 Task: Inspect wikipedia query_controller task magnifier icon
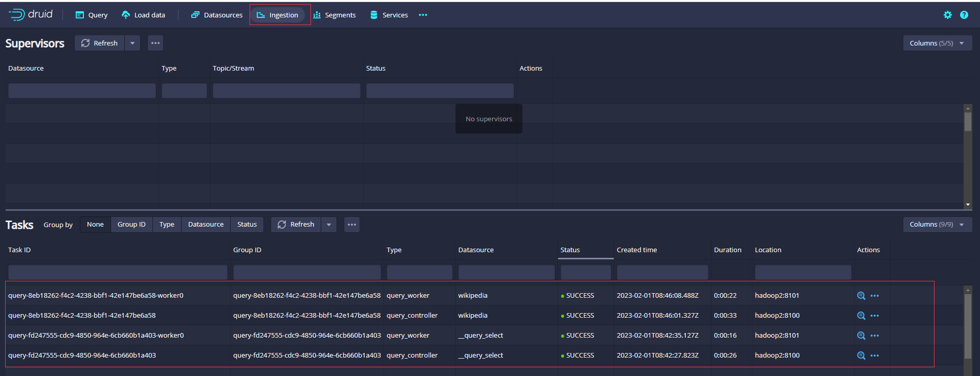point(861,316)
